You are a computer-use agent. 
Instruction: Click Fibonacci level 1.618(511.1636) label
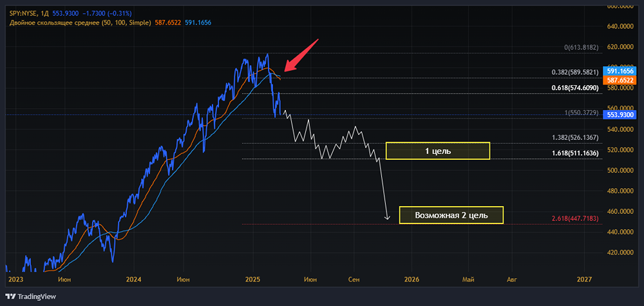574,153
